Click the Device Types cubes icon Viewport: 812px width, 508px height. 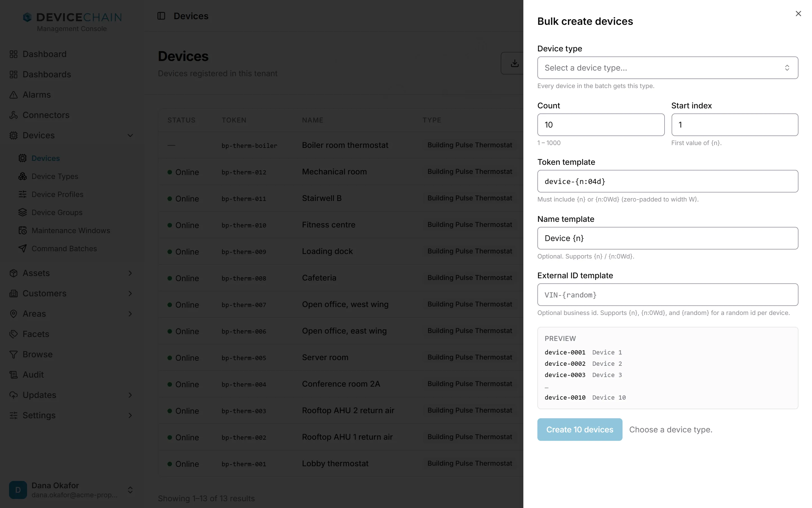point(23,176)
